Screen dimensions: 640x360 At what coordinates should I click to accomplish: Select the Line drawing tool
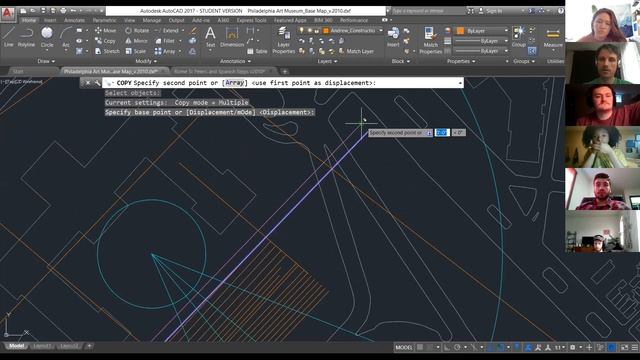click(9, 37)
